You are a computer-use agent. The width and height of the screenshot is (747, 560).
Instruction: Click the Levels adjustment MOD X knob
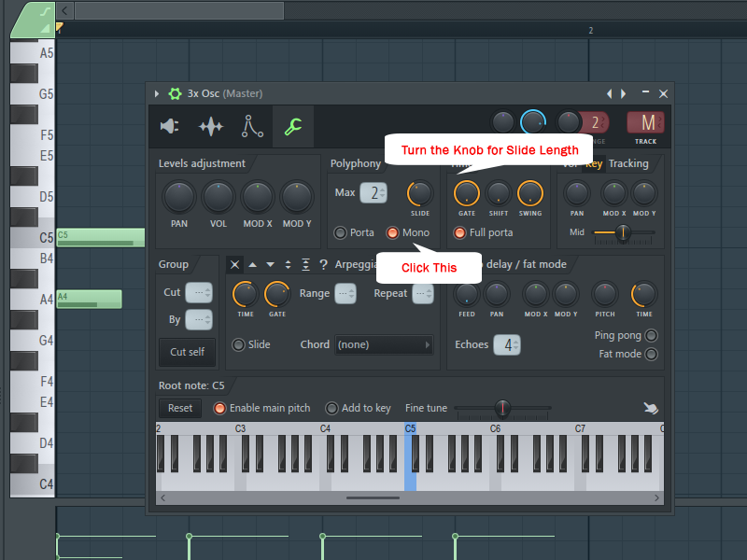tap(258, 197)
